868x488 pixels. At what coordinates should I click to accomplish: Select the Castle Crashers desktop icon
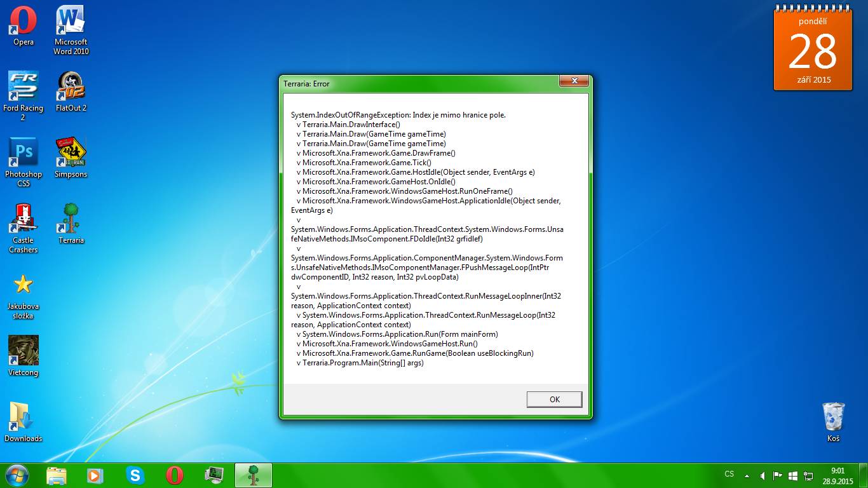point(24,228)
